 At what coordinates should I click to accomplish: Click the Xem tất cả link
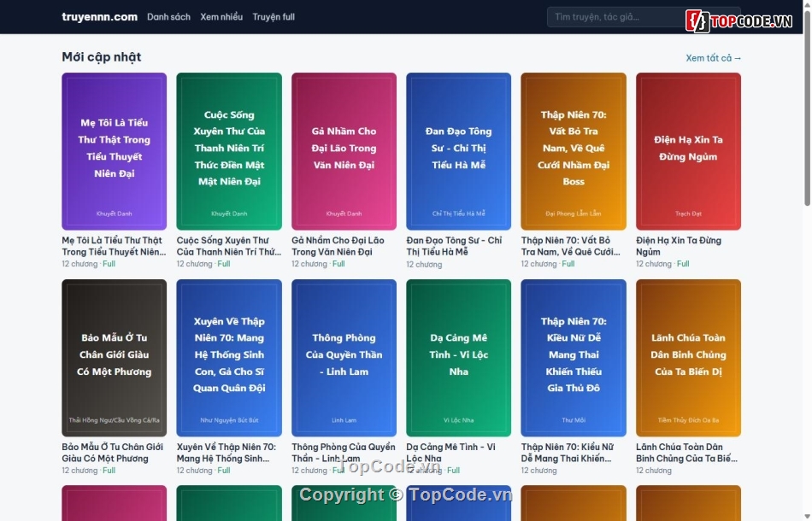pyautogui.click(x=713, y=58)
